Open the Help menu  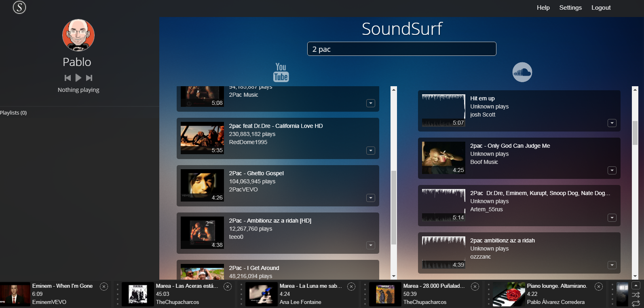tap(543, 8)
